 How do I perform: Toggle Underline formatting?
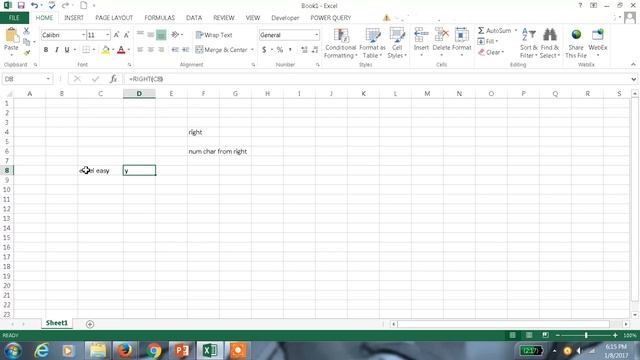(x=67, y=50)
